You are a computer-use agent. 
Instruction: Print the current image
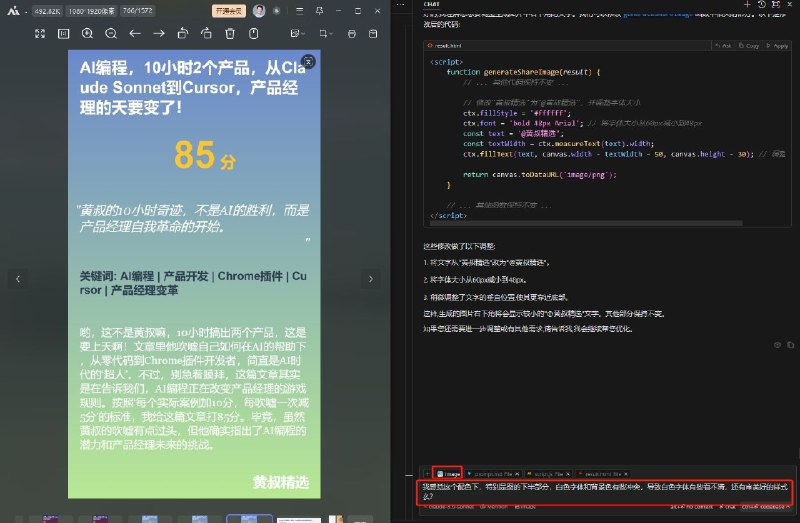[x=352, y=34]
